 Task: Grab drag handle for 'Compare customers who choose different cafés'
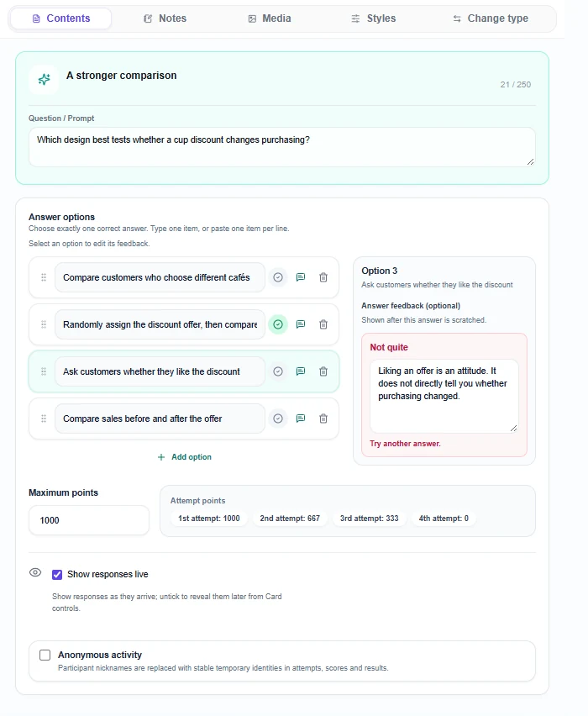(44, 277)
